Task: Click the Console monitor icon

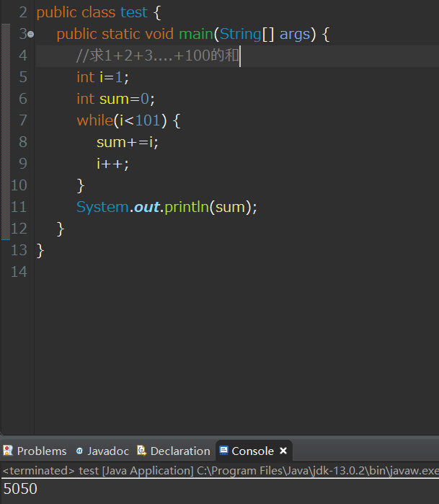Action: point(223,451)
